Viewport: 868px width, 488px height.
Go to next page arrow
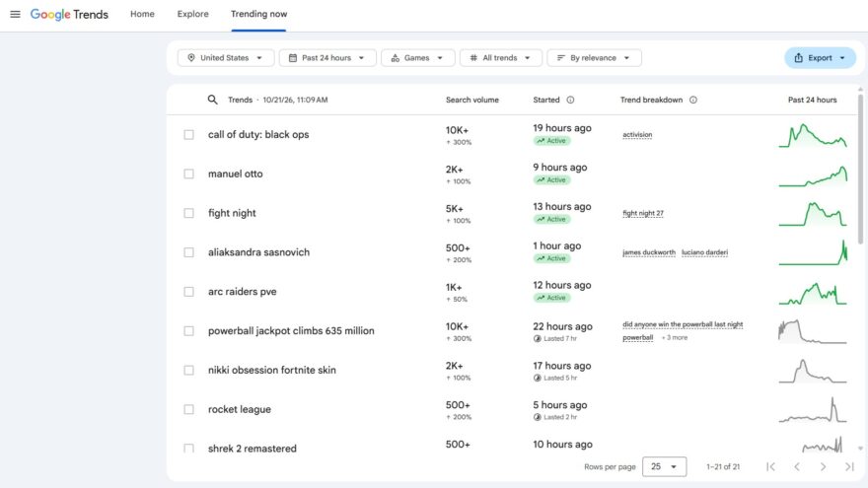[824, 466]
